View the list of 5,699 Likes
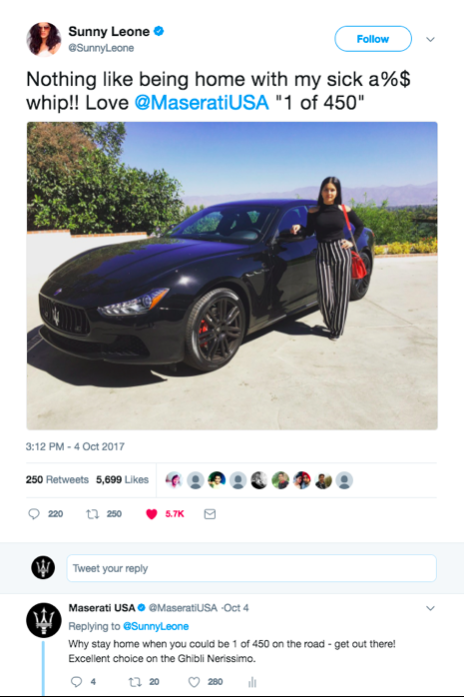This screenshot has width=464, height=697. [x=122, y=479]
